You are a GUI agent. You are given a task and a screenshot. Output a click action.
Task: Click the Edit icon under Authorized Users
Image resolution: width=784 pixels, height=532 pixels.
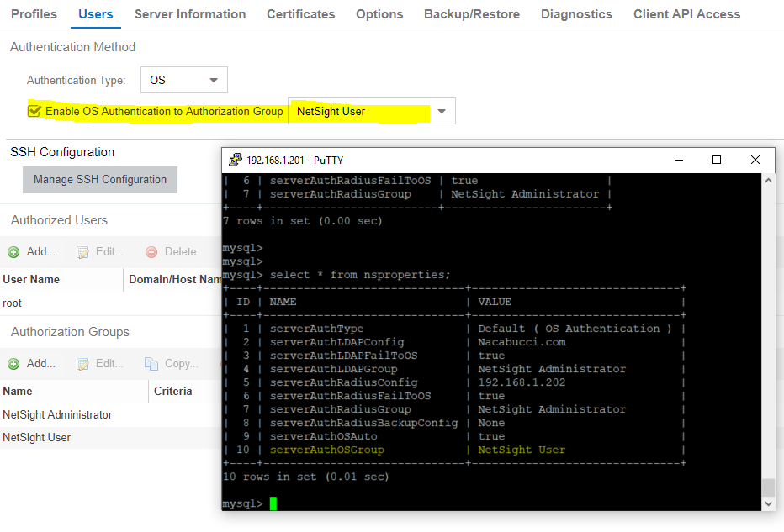[x=82, y=252]
